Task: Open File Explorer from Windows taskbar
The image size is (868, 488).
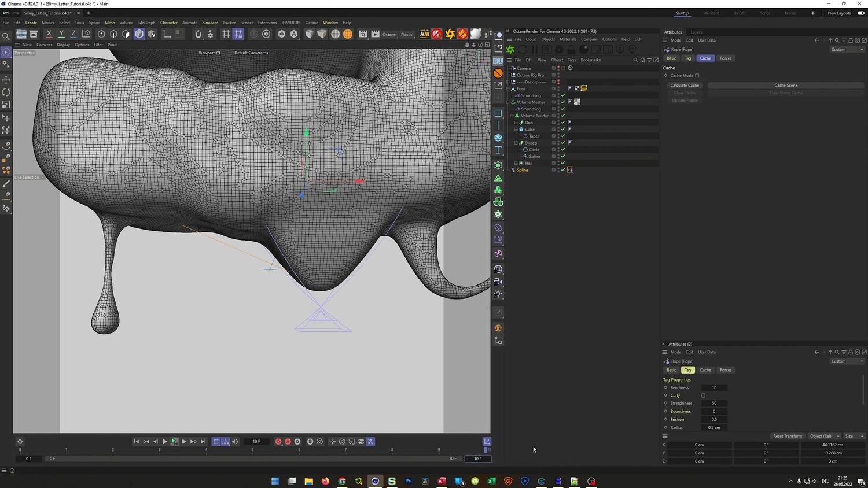Action: pos(309,481)
